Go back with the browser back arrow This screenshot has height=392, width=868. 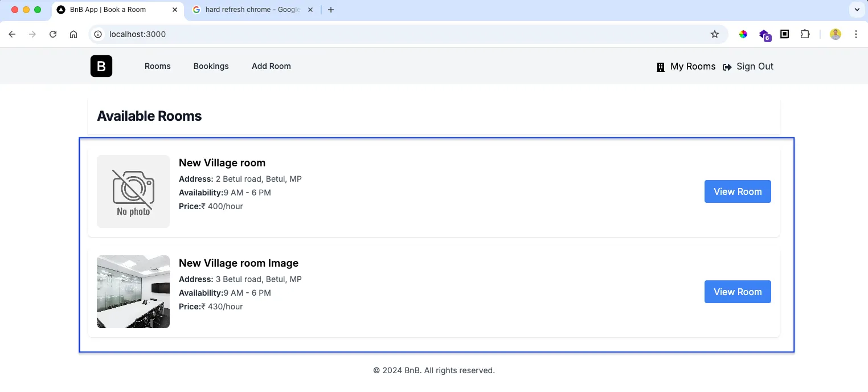pyautogui.click(x=12, y=34)
